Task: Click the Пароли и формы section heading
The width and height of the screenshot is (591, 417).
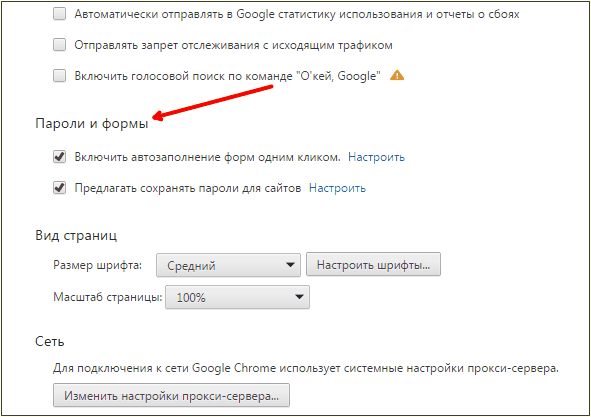Action: click(92, 123)
